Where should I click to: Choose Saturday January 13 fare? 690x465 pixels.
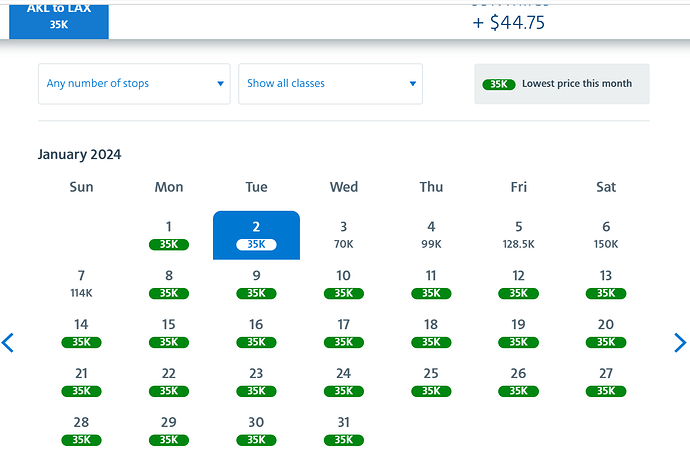coord(606,283)
